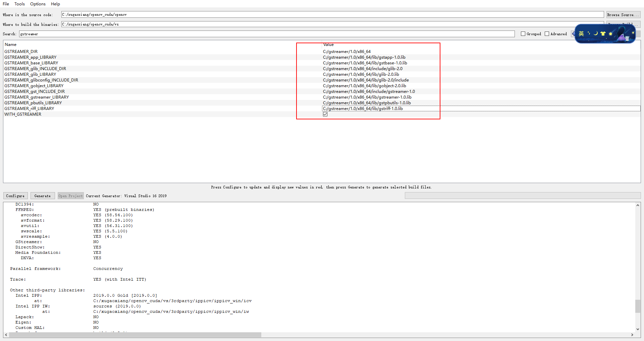Click the 'Trace:' line in output log
This screenshot has width=644, height=341.
18,279
